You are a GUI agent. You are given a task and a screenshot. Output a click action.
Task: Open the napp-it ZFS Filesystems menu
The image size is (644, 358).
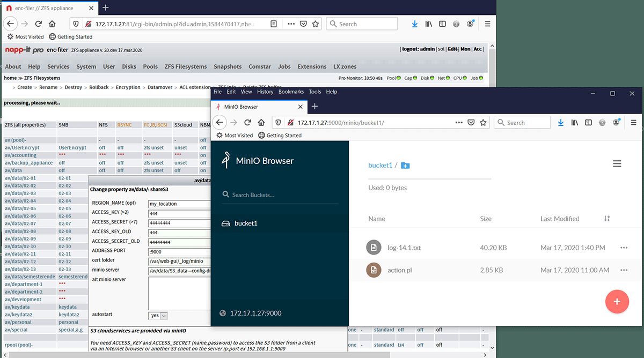pyautogui.click(x=186, y=66)
